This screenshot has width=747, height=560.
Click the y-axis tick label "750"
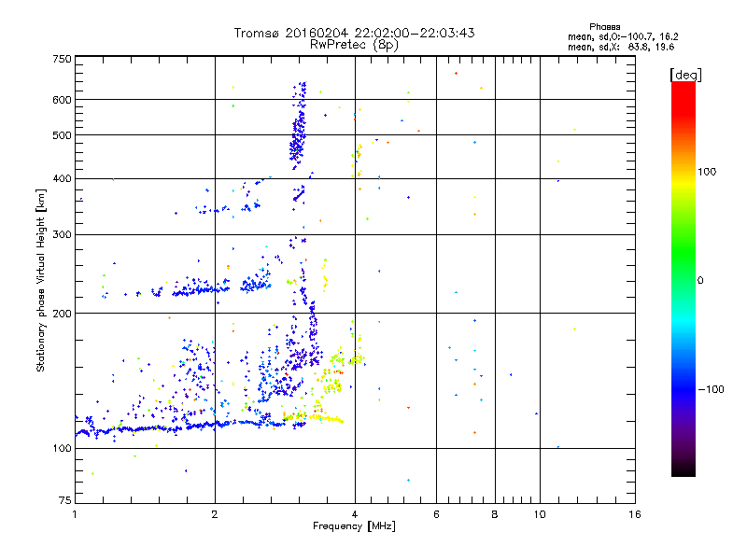[62, 59]
